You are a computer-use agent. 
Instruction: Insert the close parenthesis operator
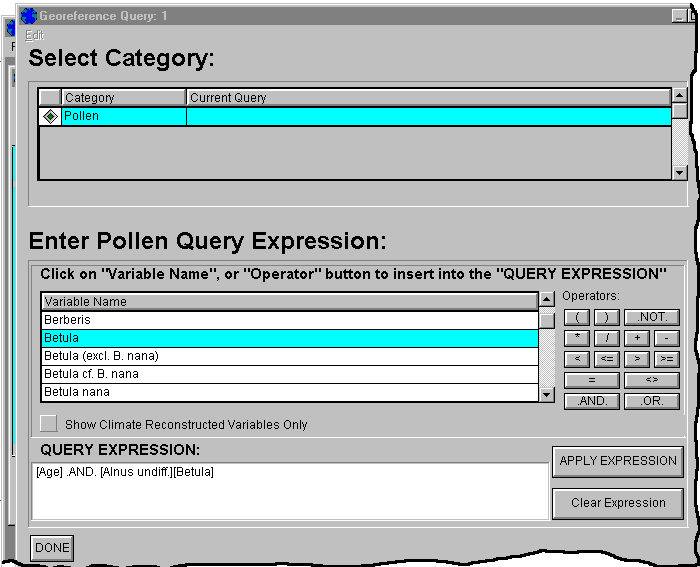[x=606, y=317]
